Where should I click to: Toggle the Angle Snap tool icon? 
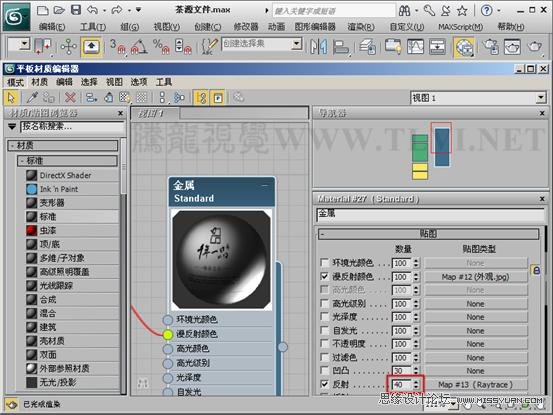(139, 47)
